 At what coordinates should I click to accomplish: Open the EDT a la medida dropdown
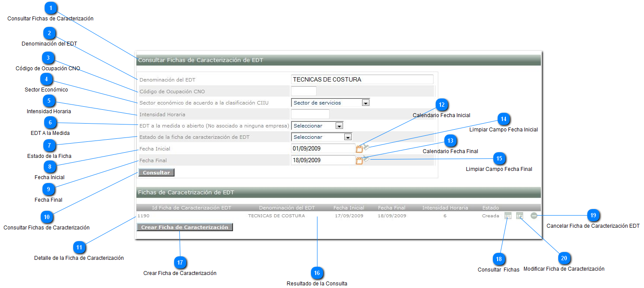click(339, 126)
